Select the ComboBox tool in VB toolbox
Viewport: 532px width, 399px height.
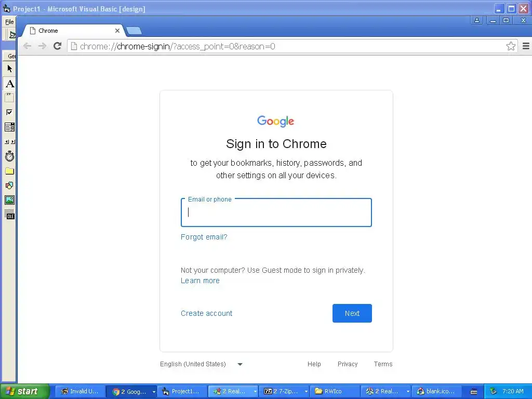(x=9, y=127)
